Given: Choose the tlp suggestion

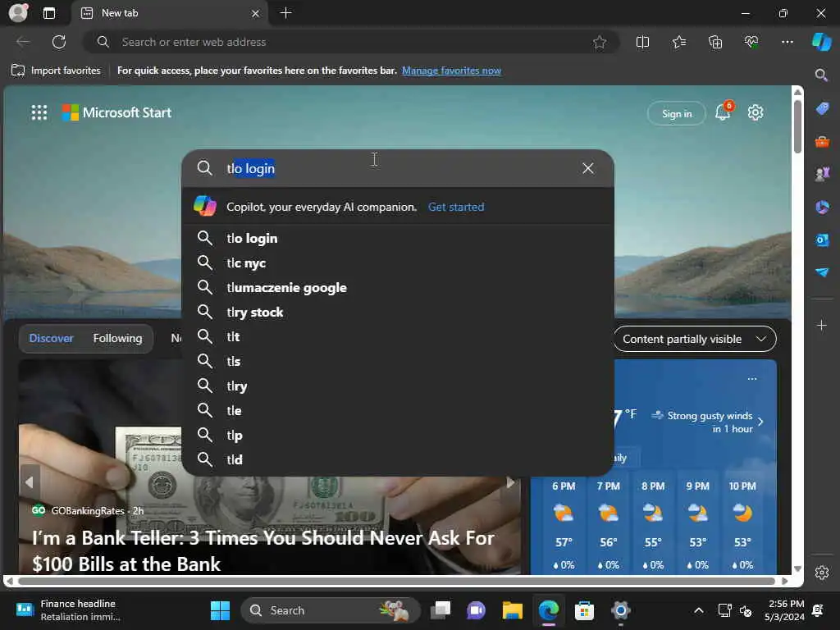Looking at the screenshot, I should [398, 435].
